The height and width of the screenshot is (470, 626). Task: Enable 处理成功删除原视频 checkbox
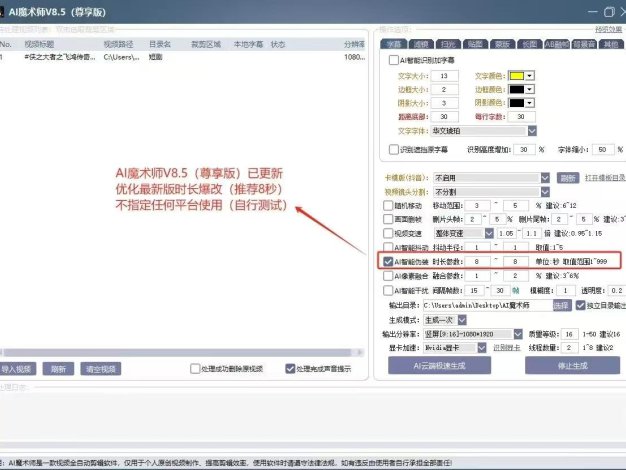(195, 369)
